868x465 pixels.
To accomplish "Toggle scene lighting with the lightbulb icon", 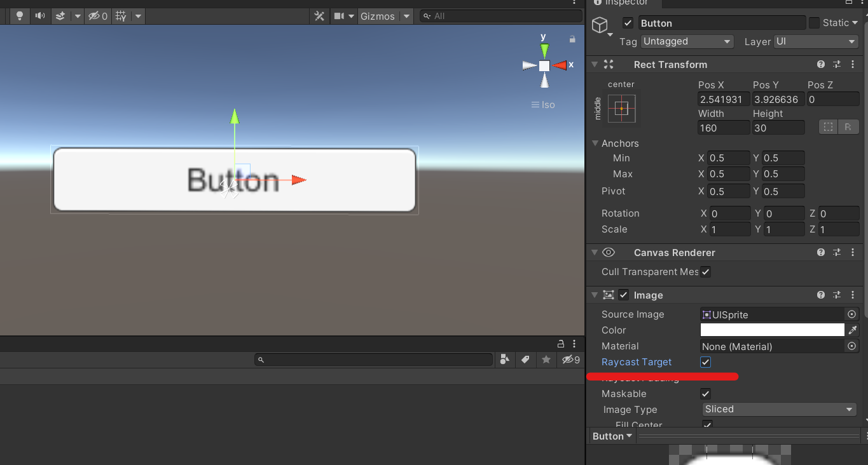I will 20,16.
